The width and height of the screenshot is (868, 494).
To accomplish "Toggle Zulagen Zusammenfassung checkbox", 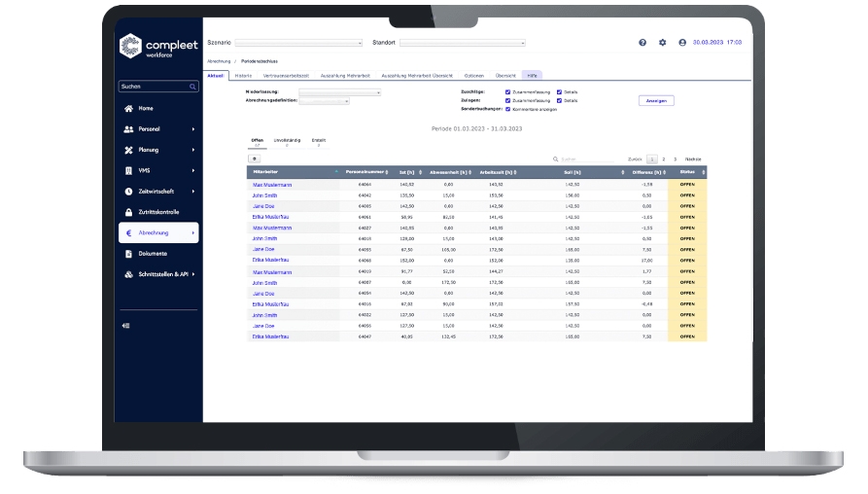I will coord(507,101).
